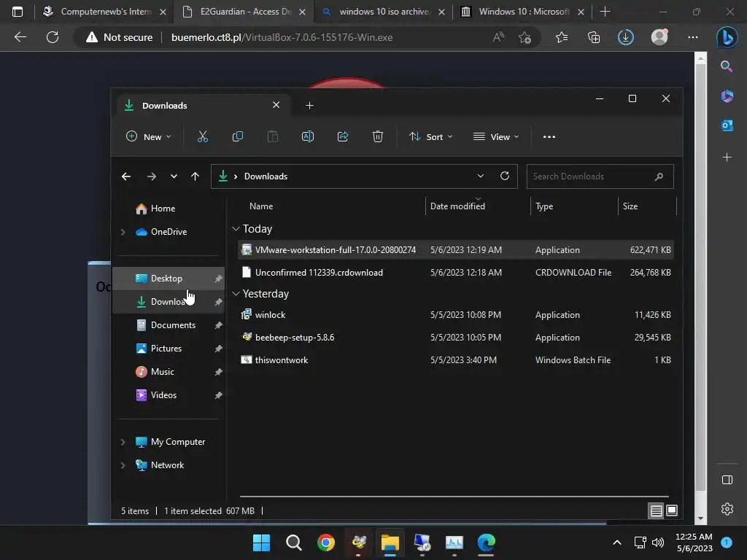Go up one folder level in Explorer
This screenshot has height=560, width=747.
click(195, 176)
